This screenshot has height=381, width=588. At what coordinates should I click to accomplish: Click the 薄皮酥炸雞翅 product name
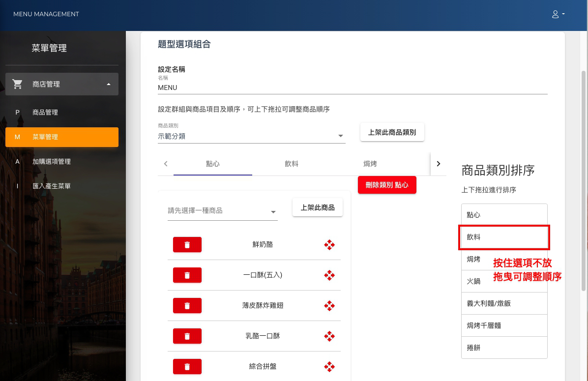[x=263, y=306]
